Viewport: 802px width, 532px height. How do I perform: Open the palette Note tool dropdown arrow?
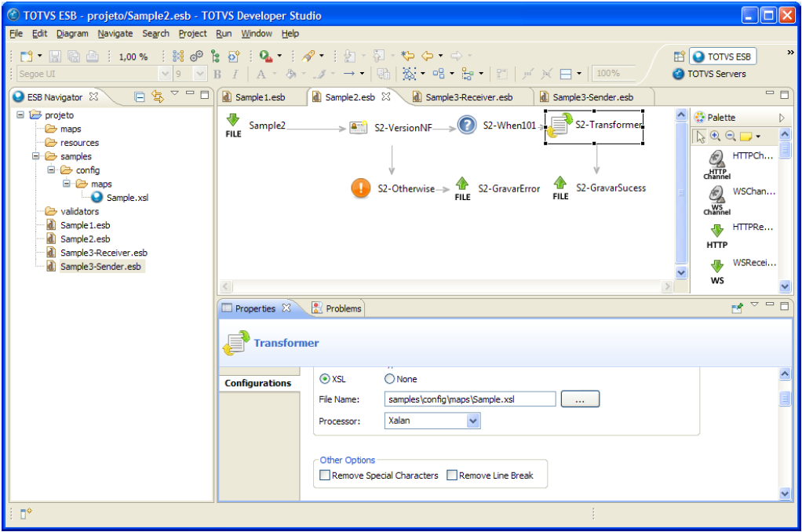[x=758, y=137]
